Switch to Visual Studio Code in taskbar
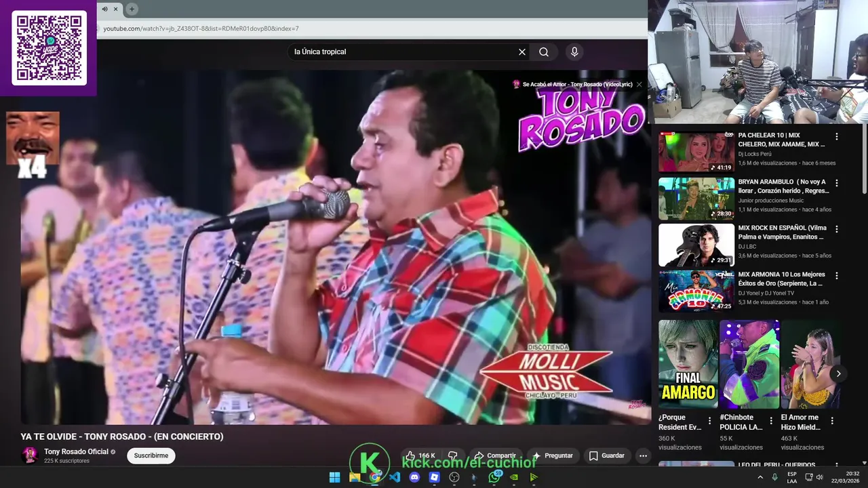The height and width of the screenshot is (488, 868). click(x=395, y=477)
